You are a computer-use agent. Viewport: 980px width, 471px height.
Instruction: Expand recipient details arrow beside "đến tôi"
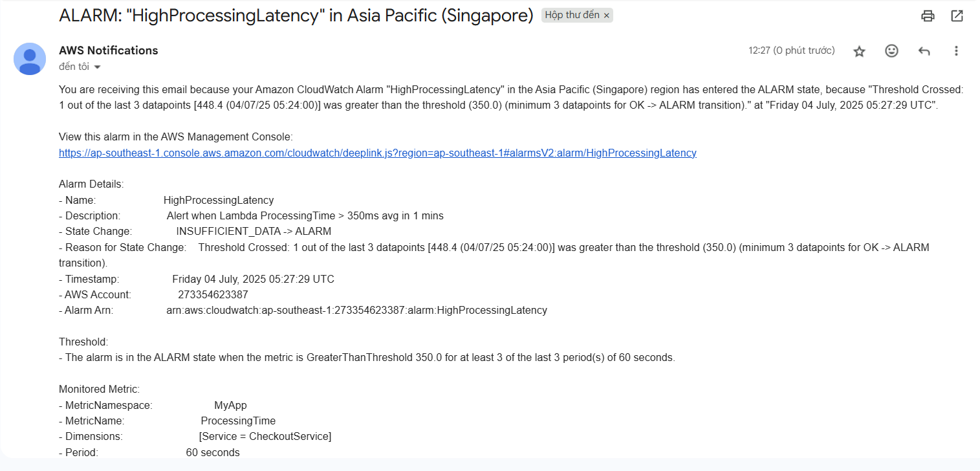coord(98,67)
